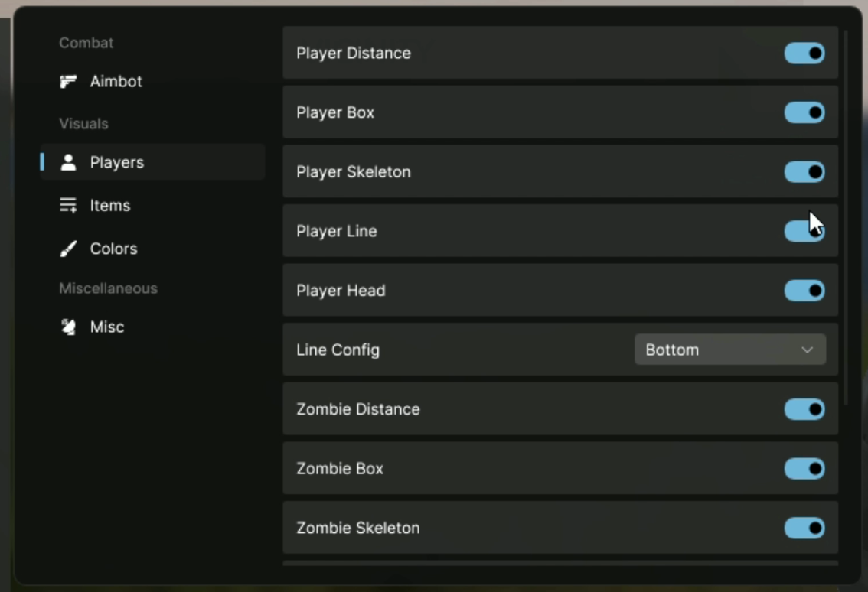Select the Items text in sidebar

tap(110, 206)
